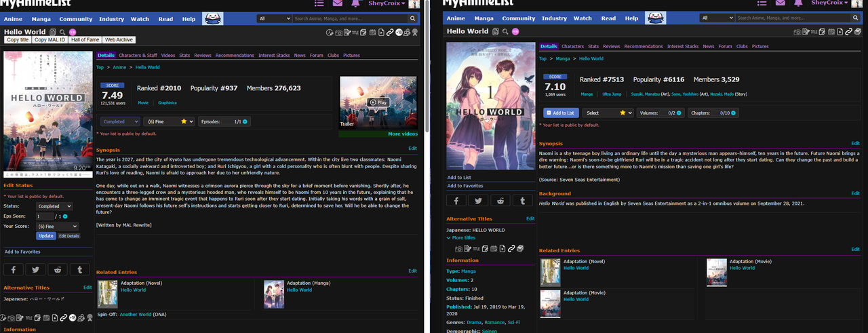Open messages envelope icon in left window

[337, 3]
